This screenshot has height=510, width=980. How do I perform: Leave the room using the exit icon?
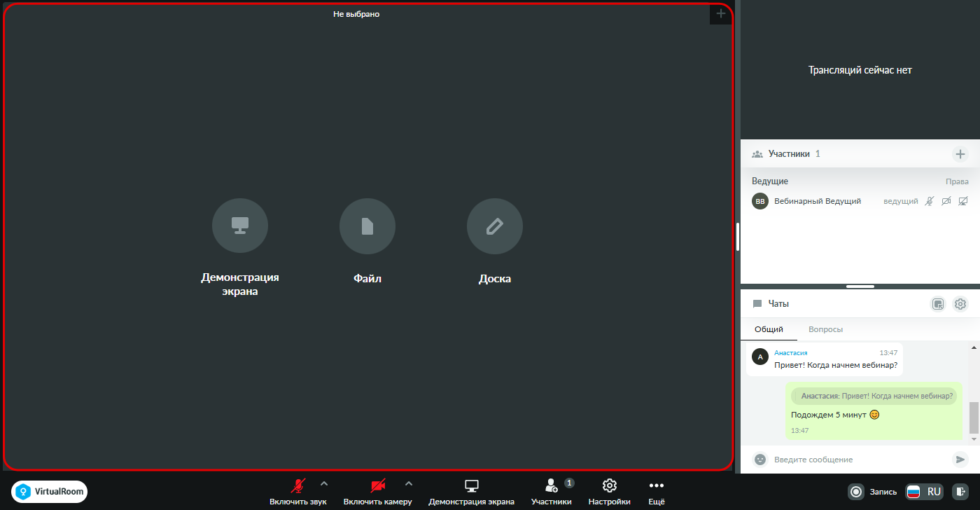click(962, 492)
